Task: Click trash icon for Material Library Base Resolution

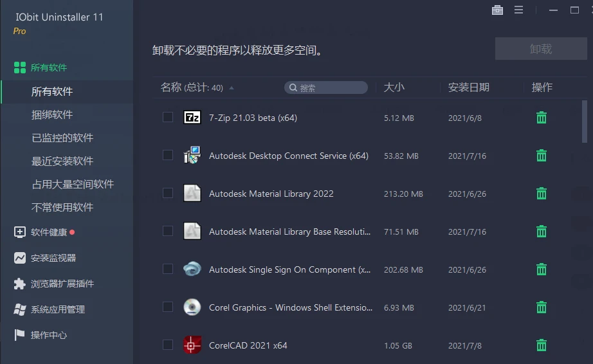Action: pyautogui.click(x=541, y=232)
